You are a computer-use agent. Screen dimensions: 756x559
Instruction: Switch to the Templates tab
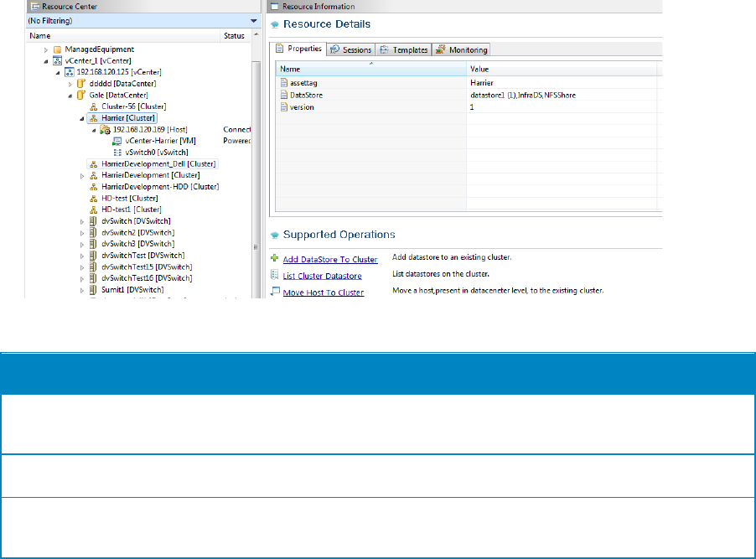(x=403, y=50)
